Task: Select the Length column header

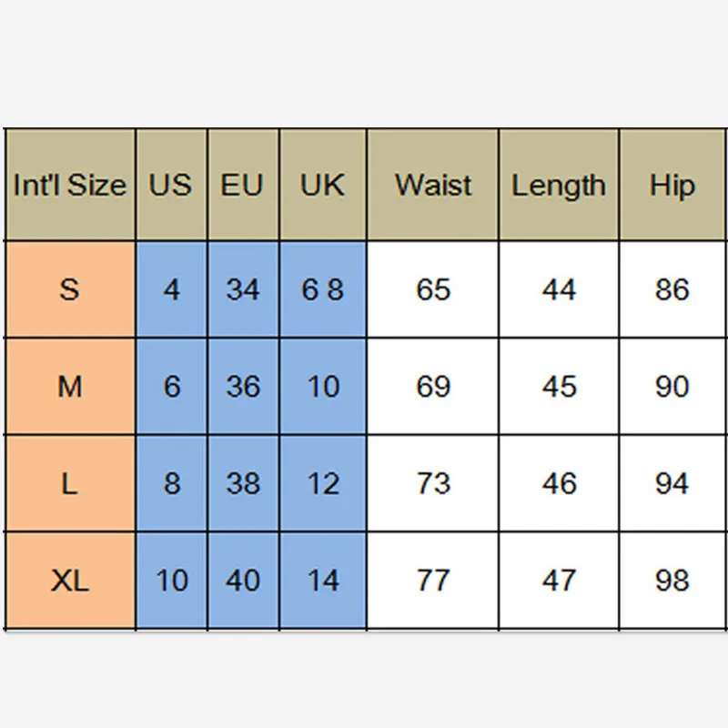Action: tap(559, 186)
